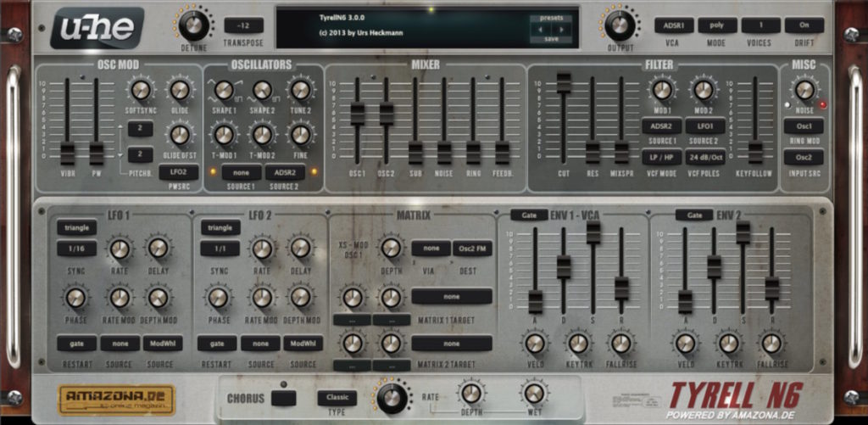Screen dimensions: 868x425
Task: Click the Vibr slider handle
Action: coord(68,153)
